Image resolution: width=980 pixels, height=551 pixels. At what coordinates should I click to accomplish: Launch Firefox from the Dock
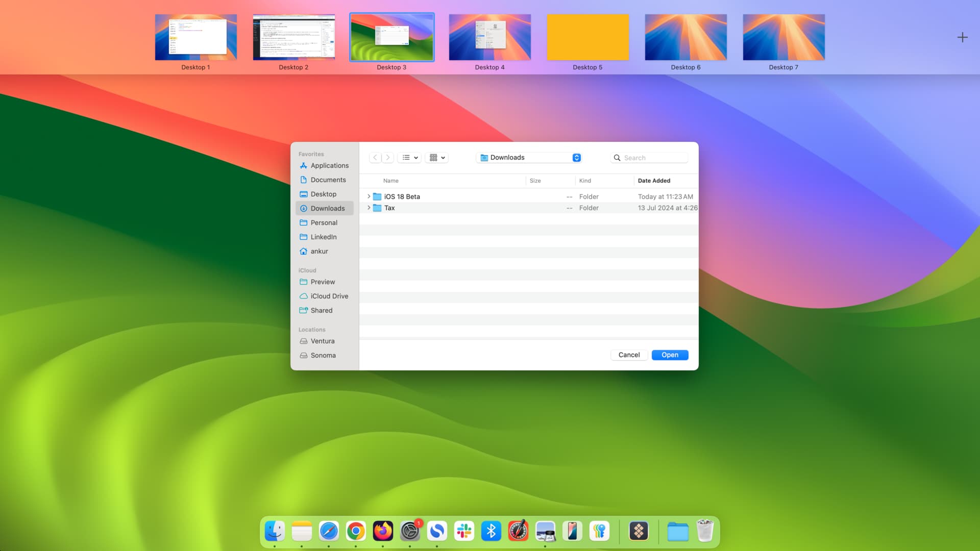click(x=383, y=531)
